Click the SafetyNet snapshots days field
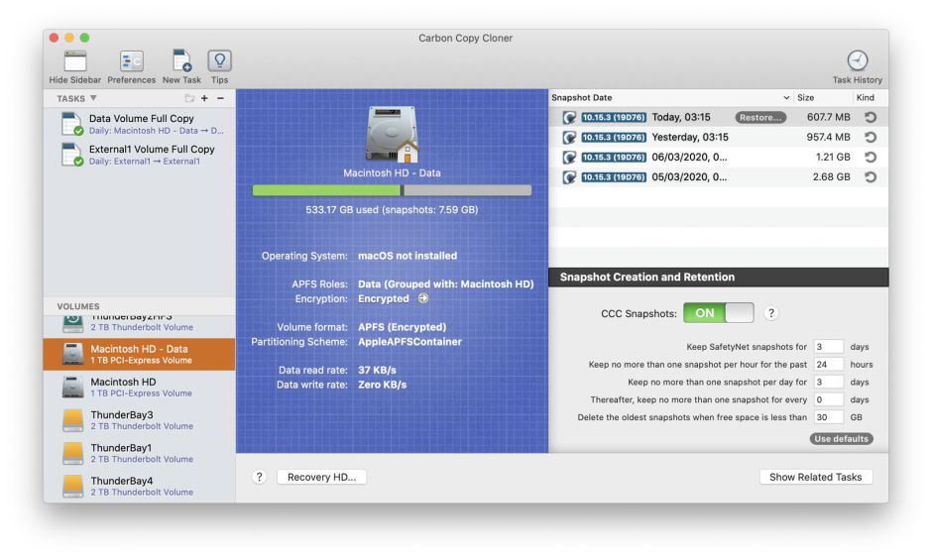The width and height of the screenshot is (932, 560). coord(828,347)
